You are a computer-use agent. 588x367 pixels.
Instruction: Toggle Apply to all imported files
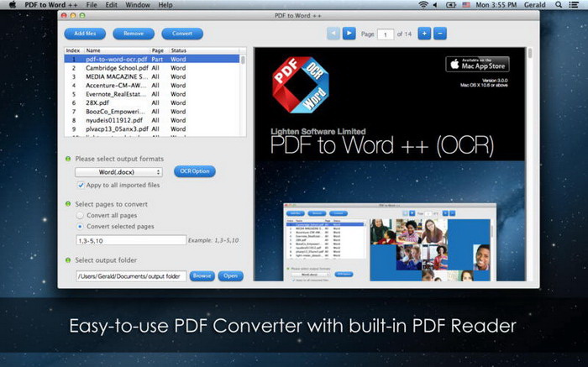[81, 186]
